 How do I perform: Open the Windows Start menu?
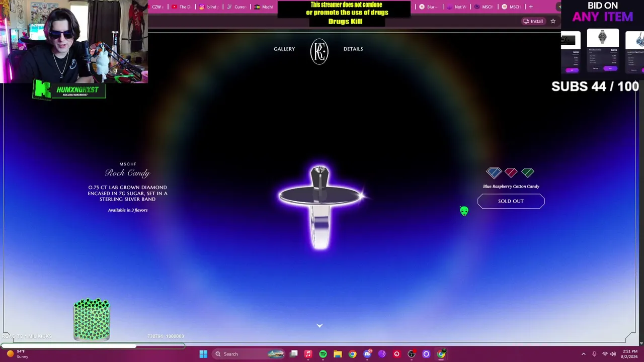[x=203, y=354]
